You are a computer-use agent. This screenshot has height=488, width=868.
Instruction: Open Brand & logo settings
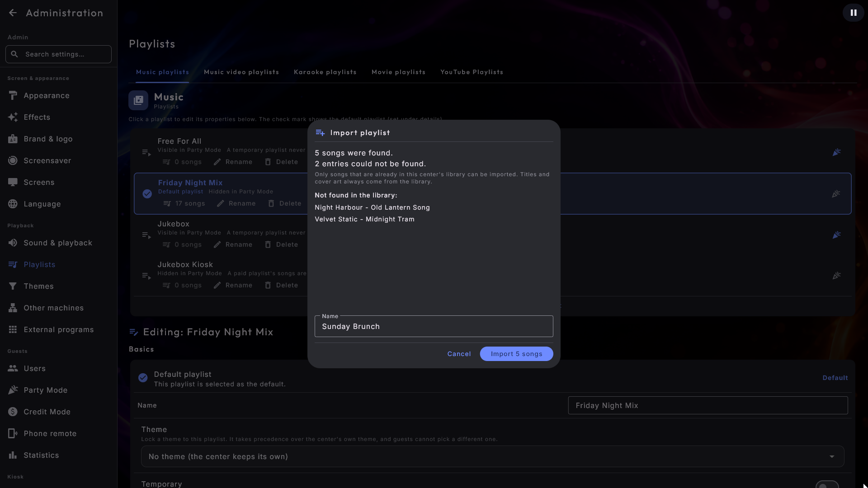[x=59, y=139]
